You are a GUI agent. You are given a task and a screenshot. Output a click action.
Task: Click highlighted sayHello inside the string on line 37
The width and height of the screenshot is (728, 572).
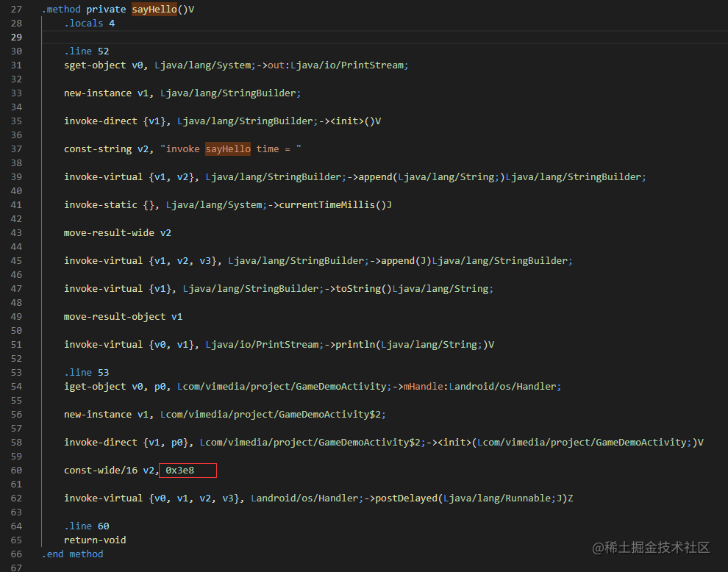point(228,149)
